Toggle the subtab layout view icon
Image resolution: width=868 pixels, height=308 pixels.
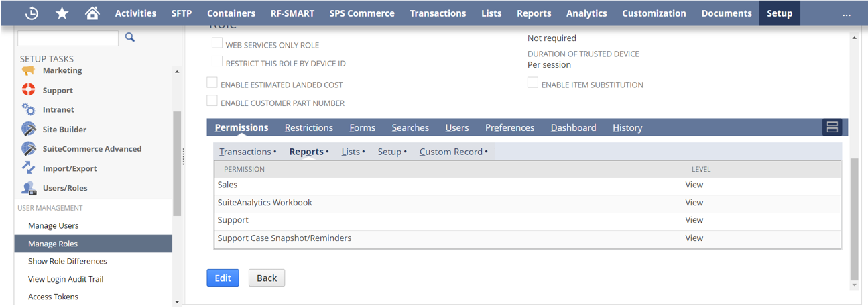832,127
